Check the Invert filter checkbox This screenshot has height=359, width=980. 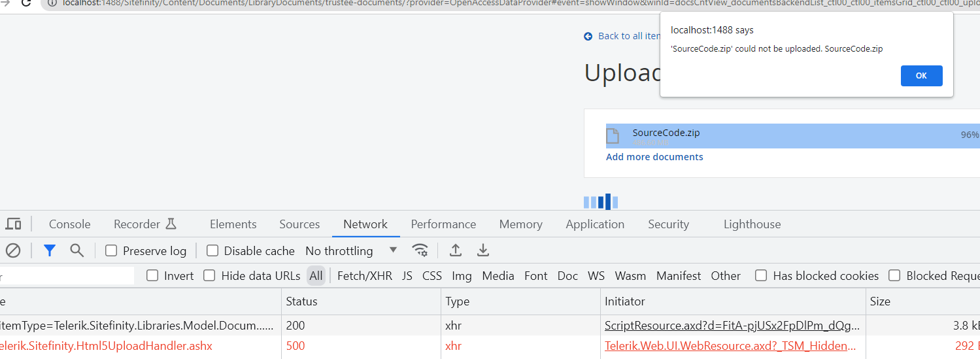pos(152,275)
